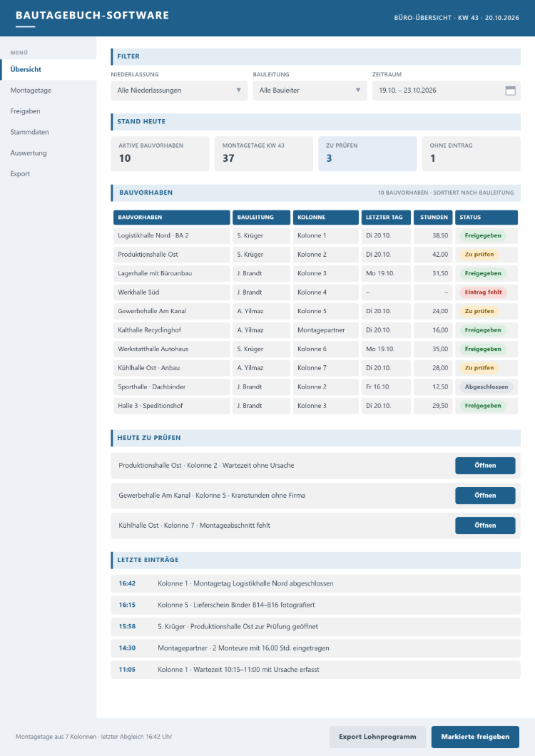The width and height of the screenshot is (535, 756).
Task: Open Freigaben in the sidebar
Action: (49, 111)
